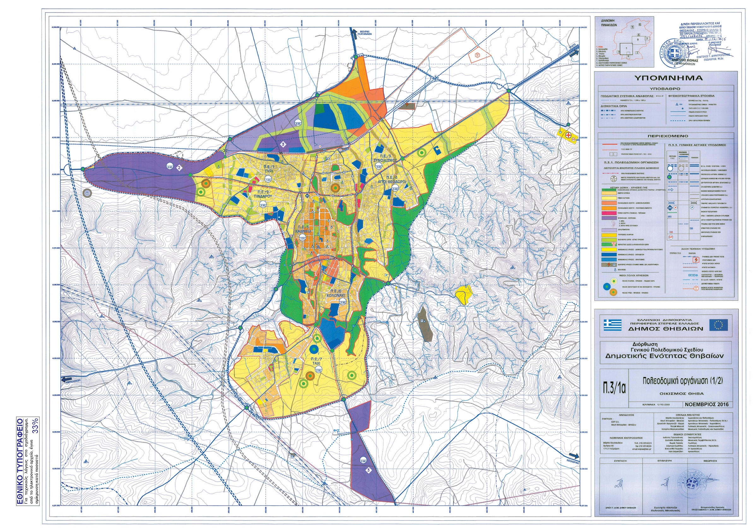Click the purple industry swatch in the legend
Image resolution: width=756 pixels, height=532 pixels.
point(609,218)
